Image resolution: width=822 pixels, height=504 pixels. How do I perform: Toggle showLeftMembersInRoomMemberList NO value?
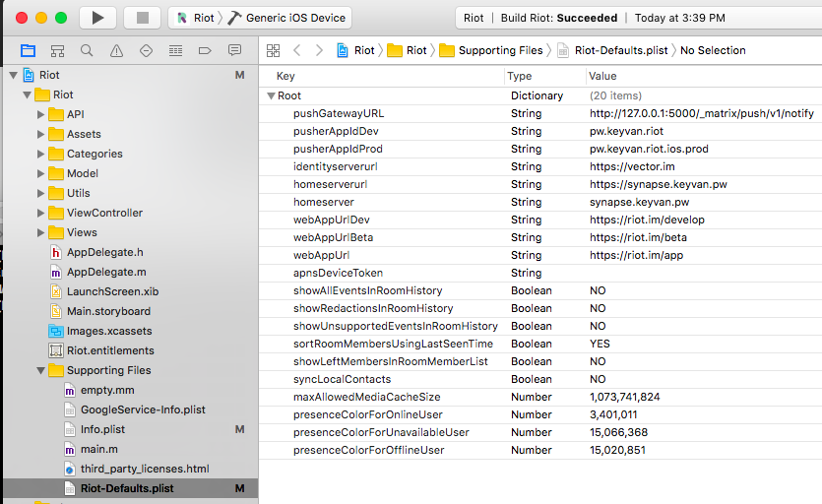[x=598, y=361]
